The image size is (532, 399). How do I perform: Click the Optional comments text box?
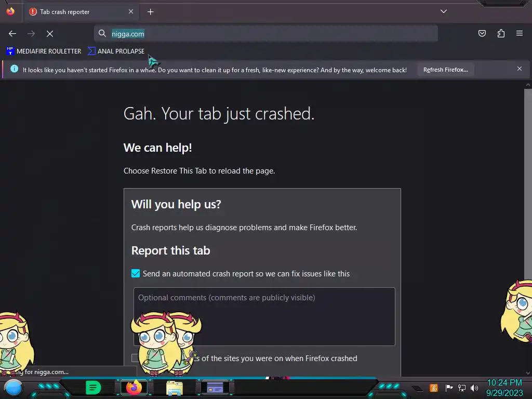(264, 316)
